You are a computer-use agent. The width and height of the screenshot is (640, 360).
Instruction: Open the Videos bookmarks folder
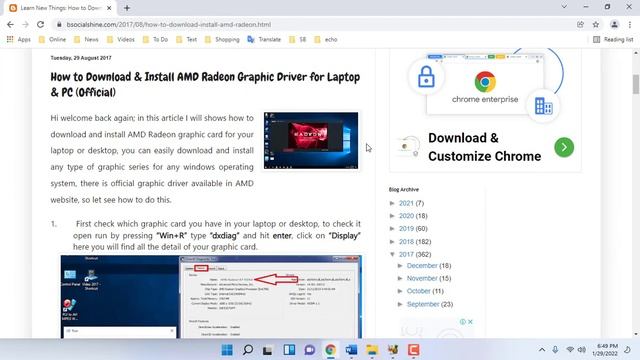click(x=120, y=40)
